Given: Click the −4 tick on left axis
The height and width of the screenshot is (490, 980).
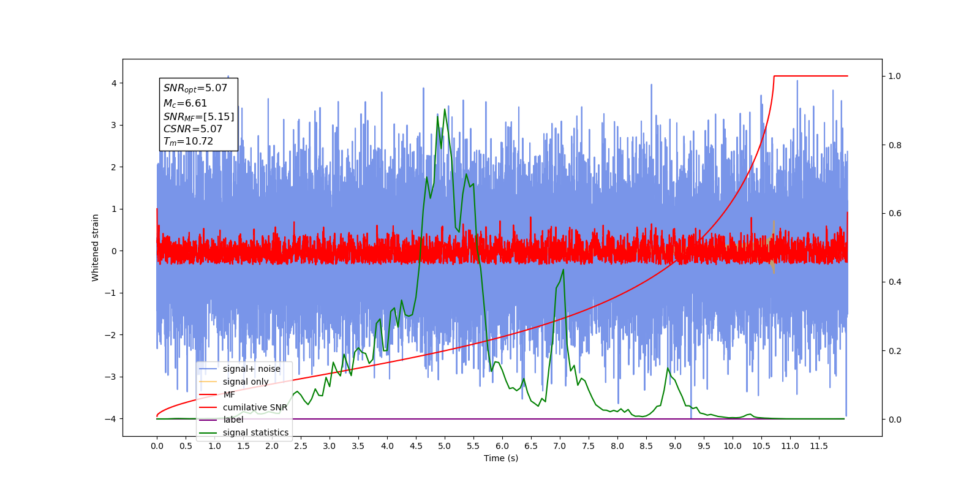Looking at the screenshot, I should [x=110, y=419].
